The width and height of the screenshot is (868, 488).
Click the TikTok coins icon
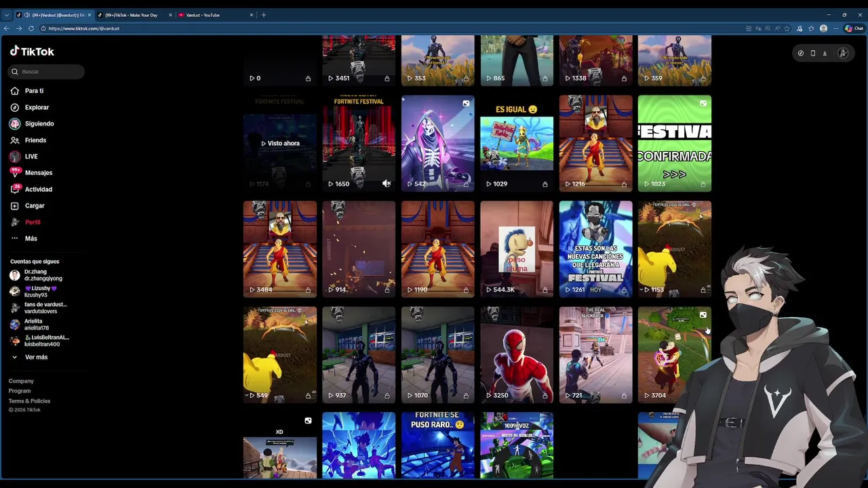click(x=801, y=53)
